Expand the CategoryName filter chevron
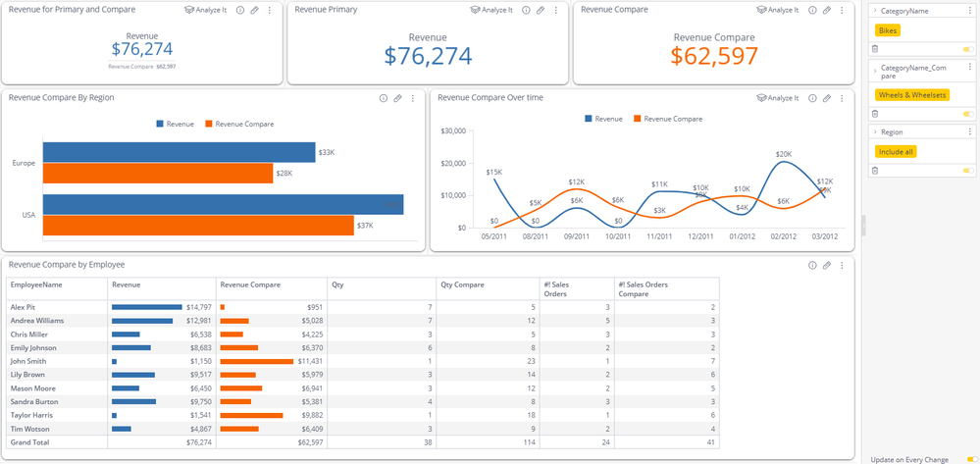Screen dimensions: 980x464 [874, 11]
